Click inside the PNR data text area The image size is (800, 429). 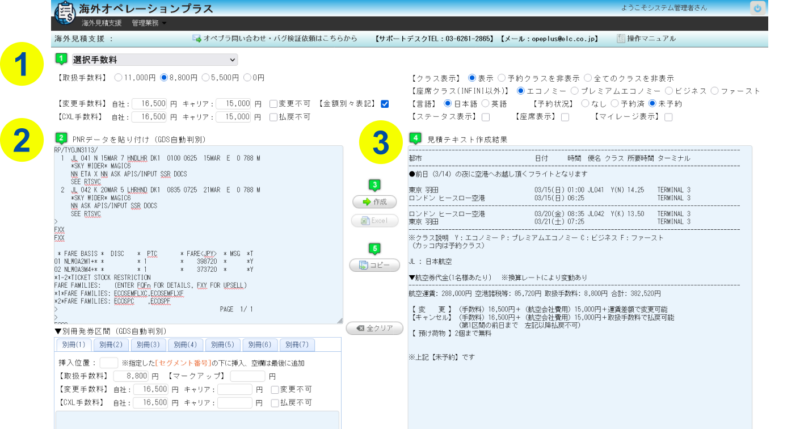click(x=200, y=230)
